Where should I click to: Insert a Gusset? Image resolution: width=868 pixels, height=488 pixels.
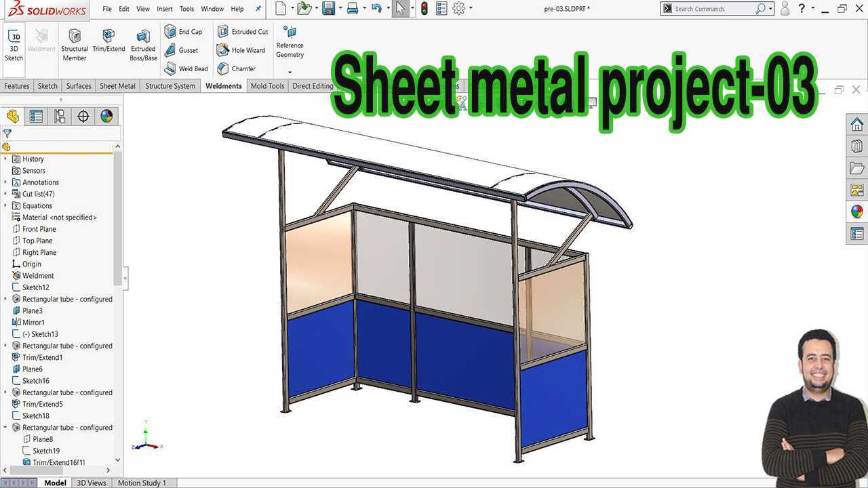coord(182,50)
